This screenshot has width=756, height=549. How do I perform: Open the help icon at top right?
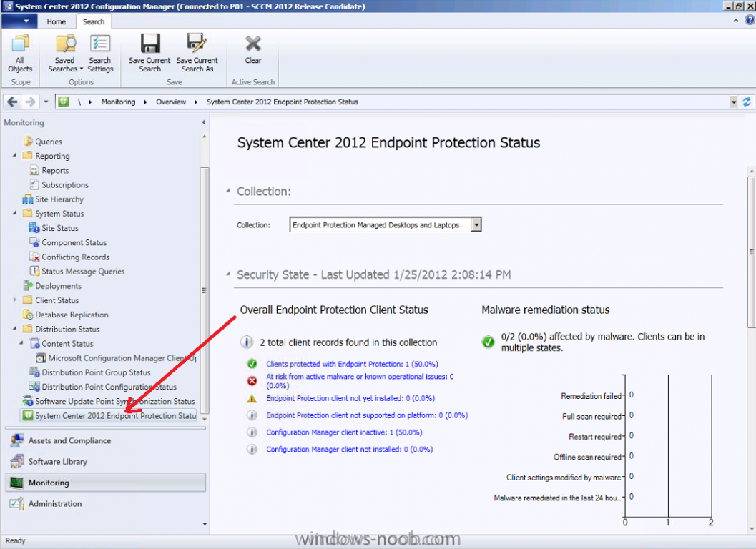[x=750, y=20]
